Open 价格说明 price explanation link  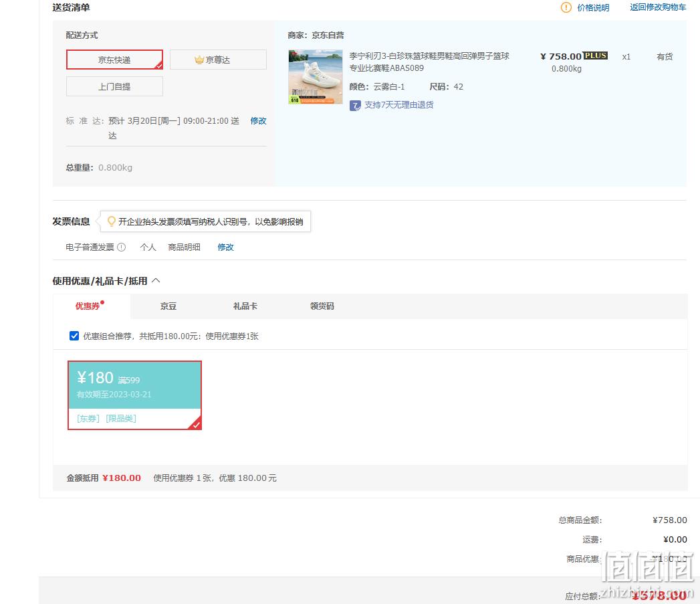point(593,7)
